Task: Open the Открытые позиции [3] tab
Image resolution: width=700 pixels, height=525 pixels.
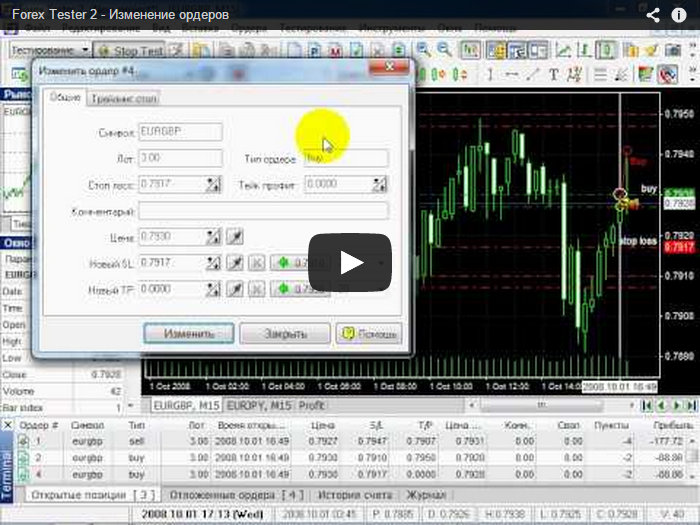Action: (x=92, y=495)
